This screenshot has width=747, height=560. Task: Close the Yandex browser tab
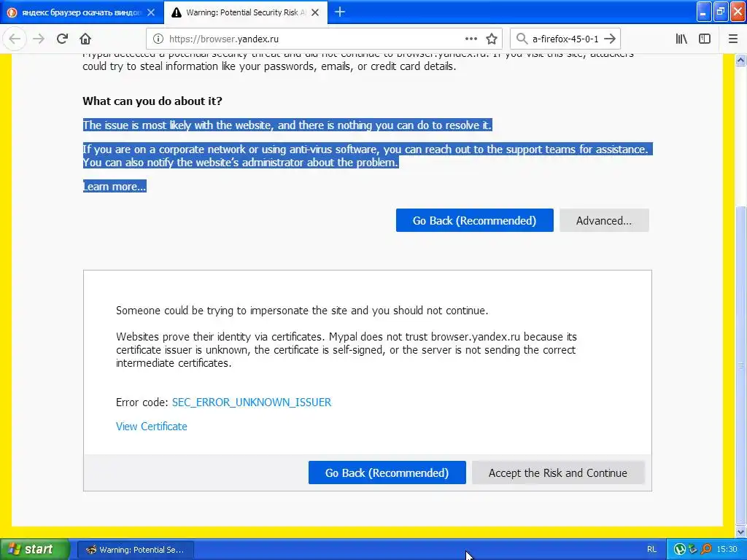click(x=151, y=12)
